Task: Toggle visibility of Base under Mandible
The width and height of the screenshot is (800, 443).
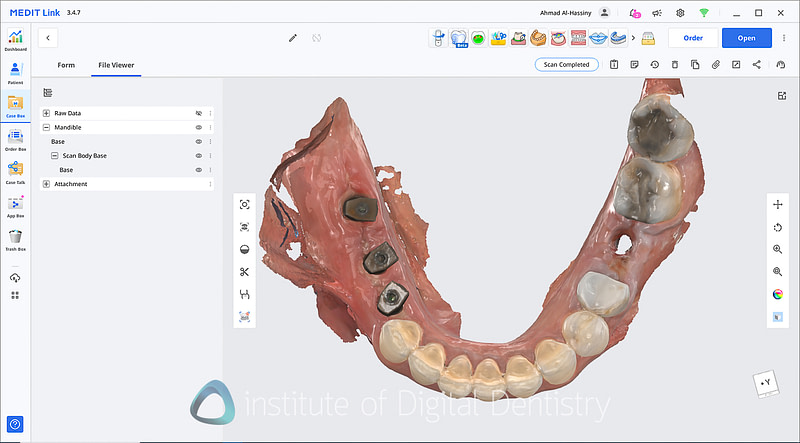Action: 199,141
